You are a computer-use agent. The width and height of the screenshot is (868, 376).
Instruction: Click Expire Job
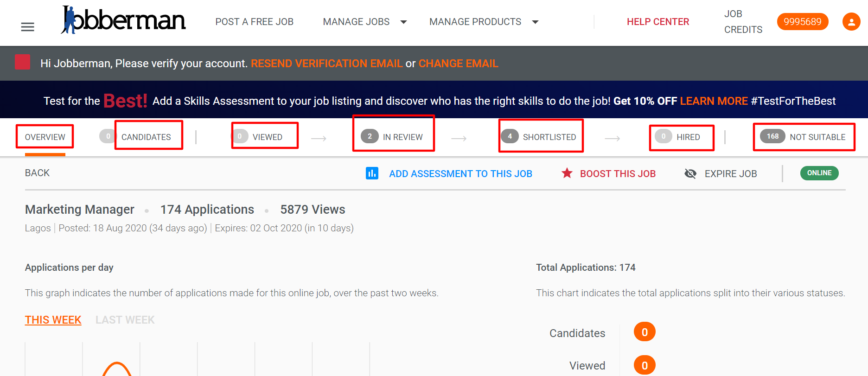coord(731,174)
